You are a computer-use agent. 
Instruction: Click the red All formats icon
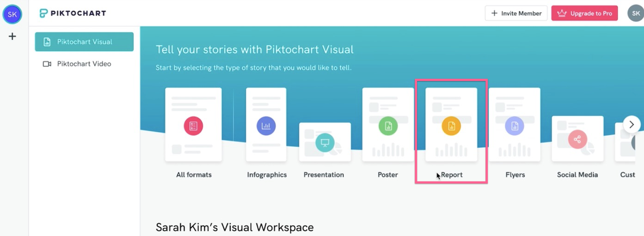[x=193, y=126]
